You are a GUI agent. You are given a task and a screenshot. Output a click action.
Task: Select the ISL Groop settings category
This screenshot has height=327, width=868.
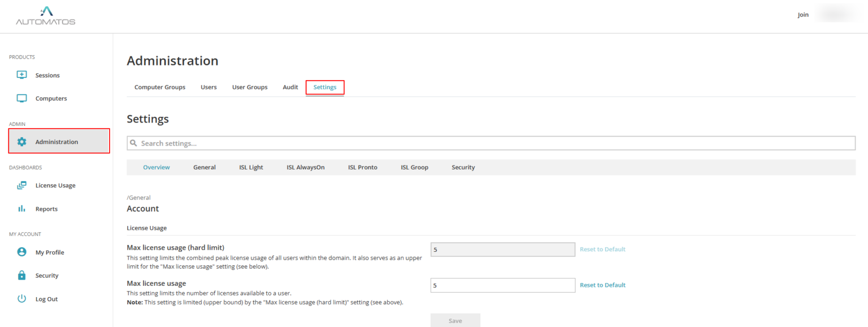pyautogui.click(x=415, y=167)
